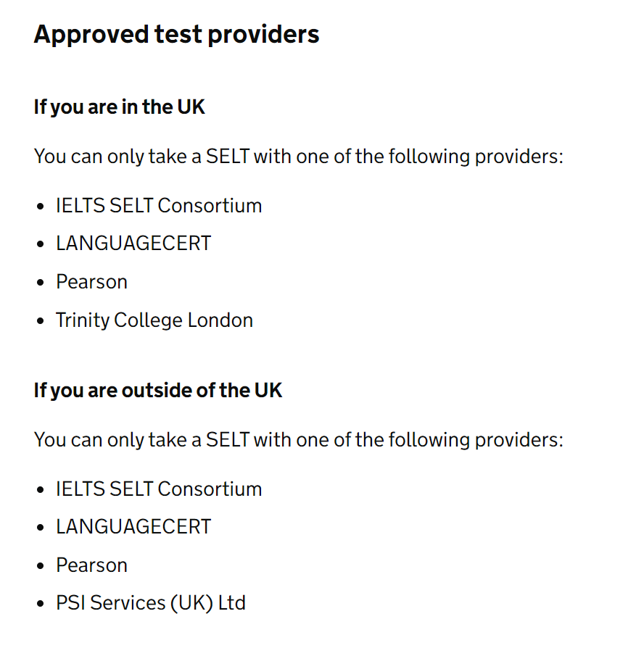Click the "Approved test providers" heading
The width and height of the screenshot is (644, 656).
pos(176,34)
